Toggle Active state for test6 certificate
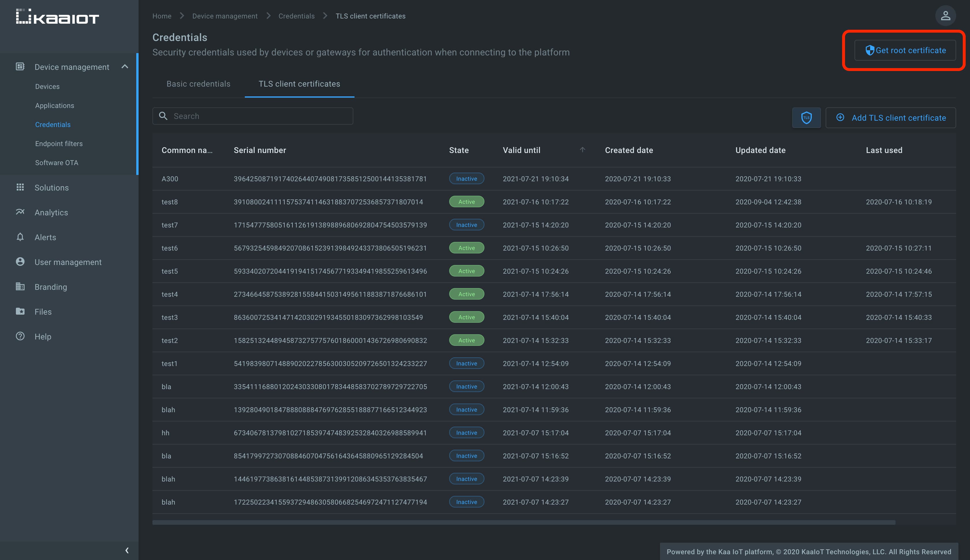 tap(467, 247)
